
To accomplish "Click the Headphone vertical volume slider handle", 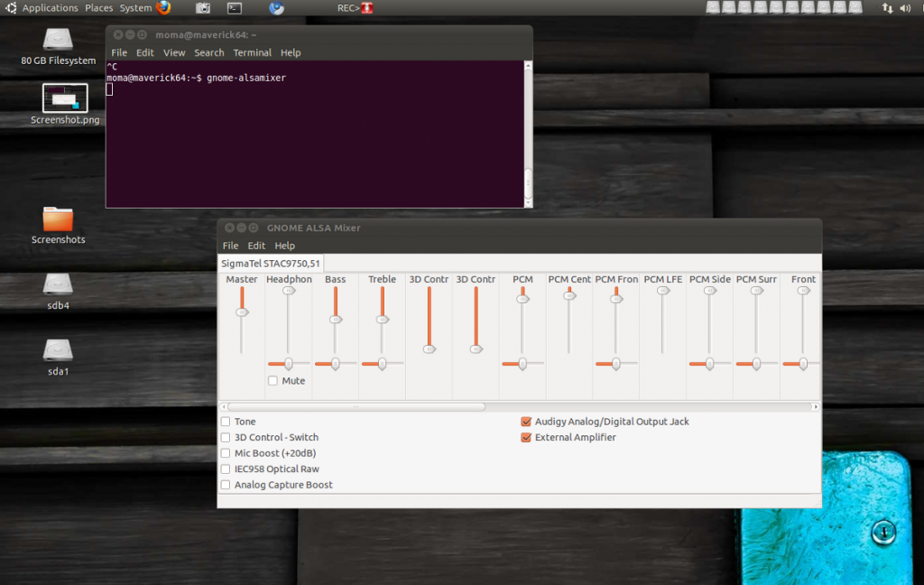I will 288,290.
